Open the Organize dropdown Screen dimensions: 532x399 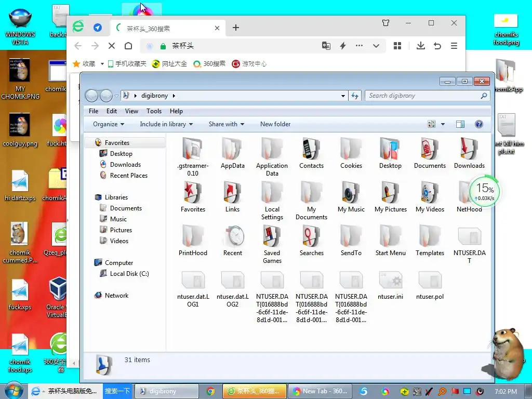click(x=109, y=124)
